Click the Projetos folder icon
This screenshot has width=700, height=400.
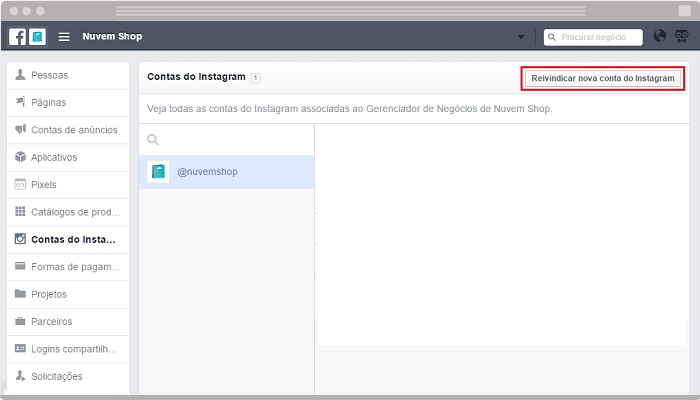point(20,293)
